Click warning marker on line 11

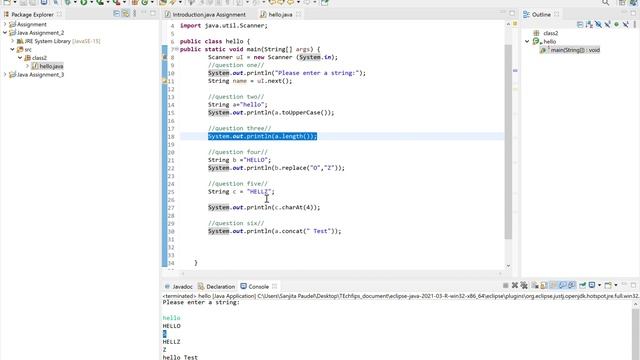[x=164, y=81]
